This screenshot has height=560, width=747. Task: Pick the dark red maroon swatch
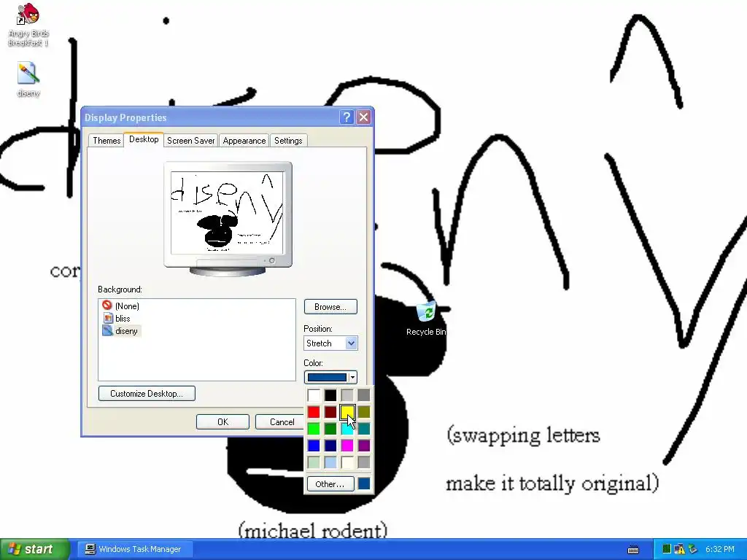(330, 412)
